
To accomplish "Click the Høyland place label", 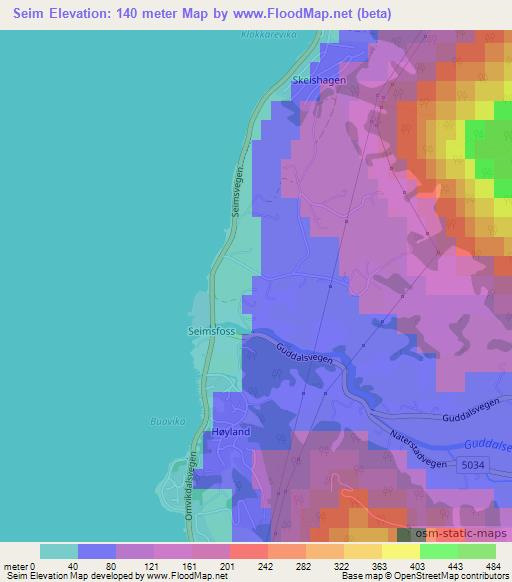I will [x=231, y=432].
